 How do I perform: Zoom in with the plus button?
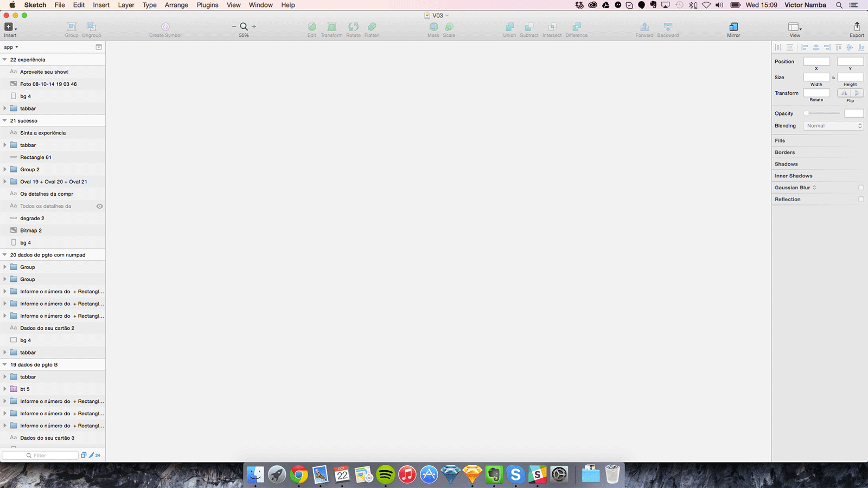(x=254, y=27)
